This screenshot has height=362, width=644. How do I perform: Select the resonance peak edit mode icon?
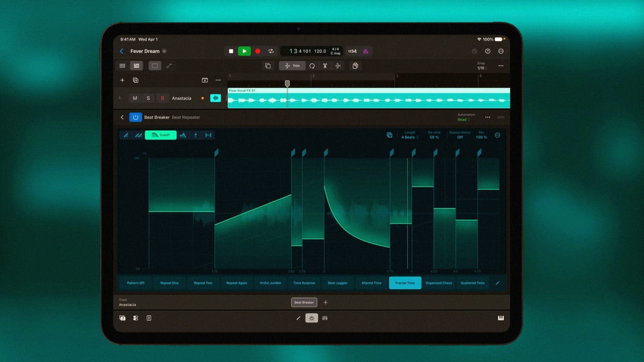tap(183, 135)
